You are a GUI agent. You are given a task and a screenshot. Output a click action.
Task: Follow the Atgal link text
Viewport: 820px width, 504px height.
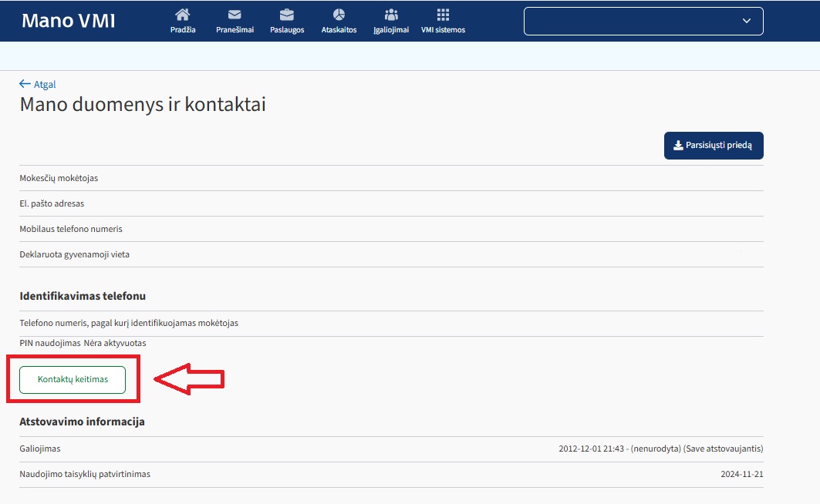(45, 85)
